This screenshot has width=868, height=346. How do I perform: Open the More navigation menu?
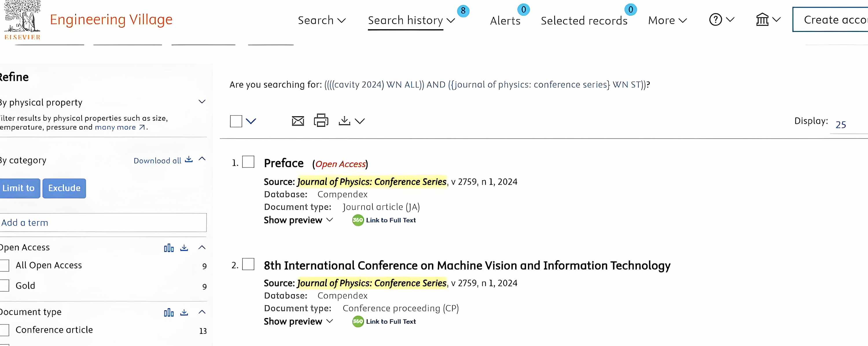667,21
